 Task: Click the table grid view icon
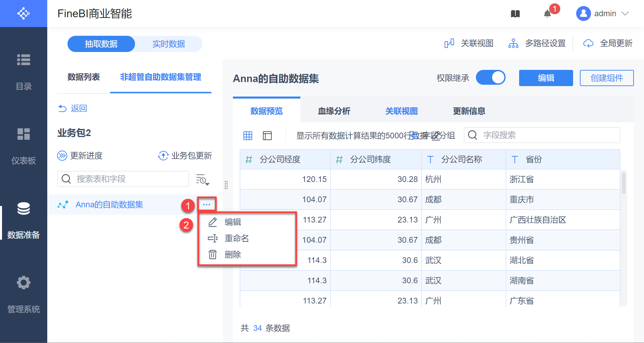coord(248,136)
